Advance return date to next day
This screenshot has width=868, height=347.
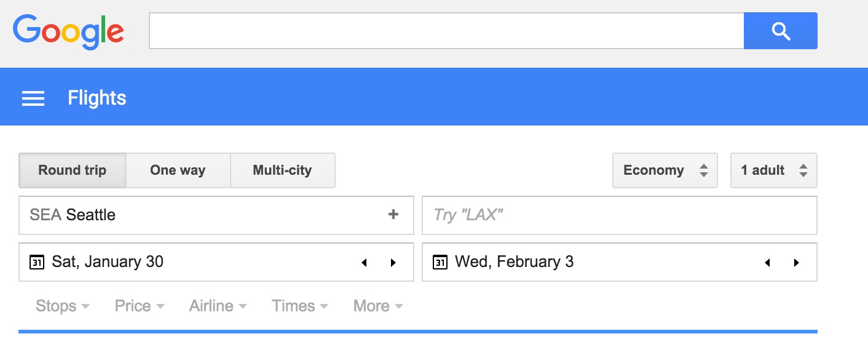[797, 263]
